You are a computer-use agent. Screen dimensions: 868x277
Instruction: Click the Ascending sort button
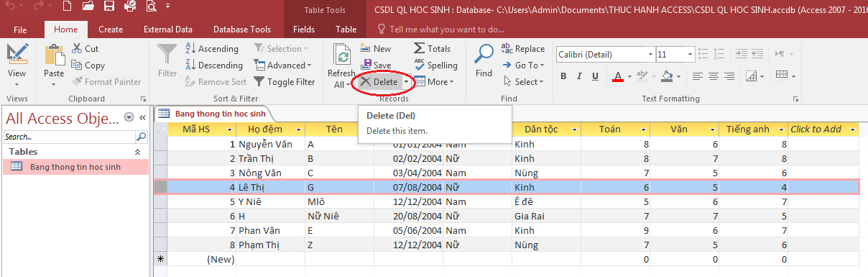click(212, 48)
